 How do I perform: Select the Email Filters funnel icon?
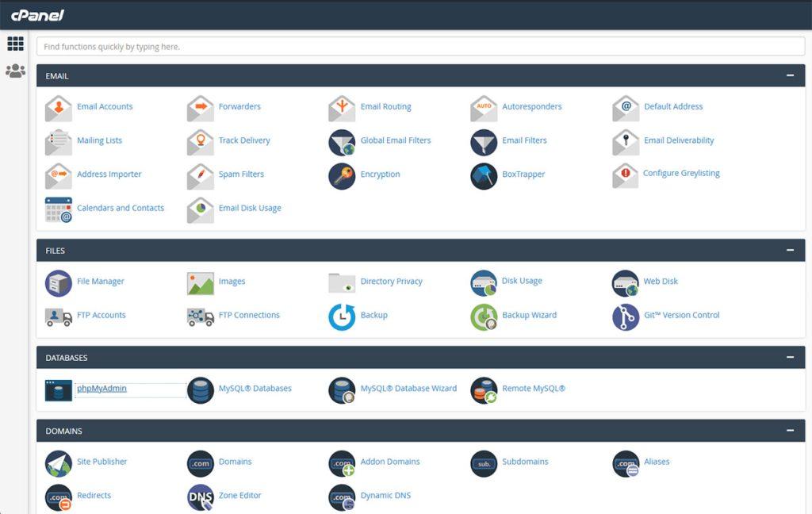(x=484, y=142)
